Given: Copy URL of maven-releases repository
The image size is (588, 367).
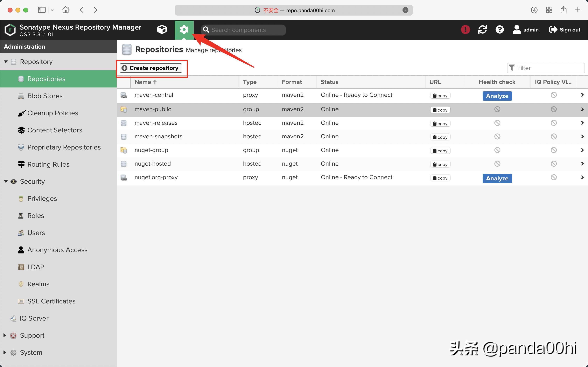Looking at the screenshot, I should [x=440, y=124].
